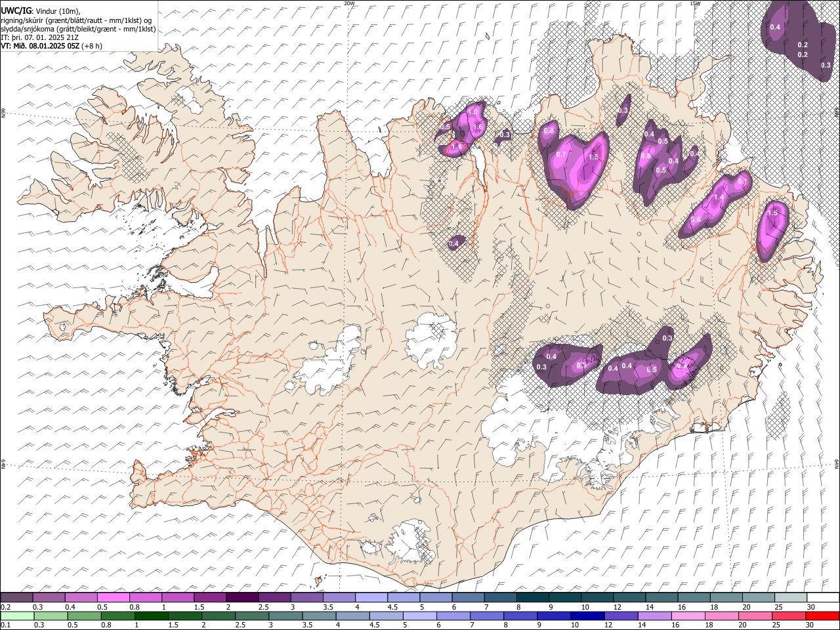Pick the darkest green 1 swatch in the lower legend
Image resolution: width=840 pixels, height=630 pixels.
(x=151, y=616)
